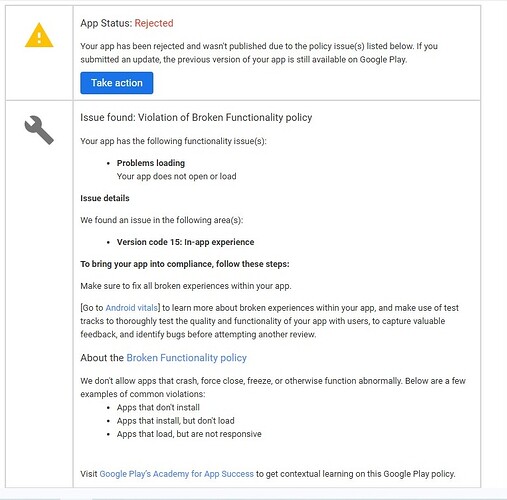
Task: Click the Issue details heading
Action: tap(105, 198)
